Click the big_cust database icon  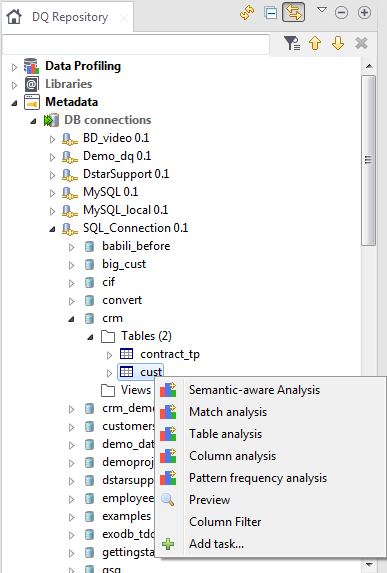click(x=89, y=264)
